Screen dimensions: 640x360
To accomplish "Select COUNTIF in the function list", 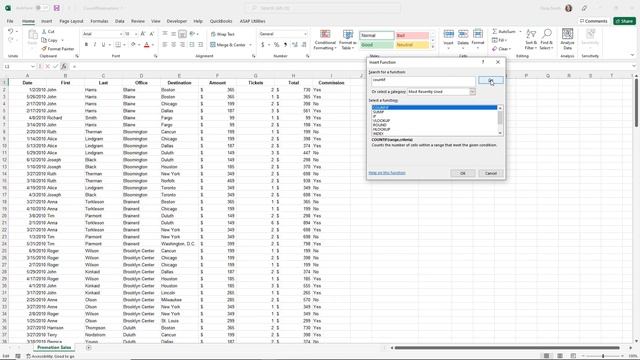I will coord(434,107).
